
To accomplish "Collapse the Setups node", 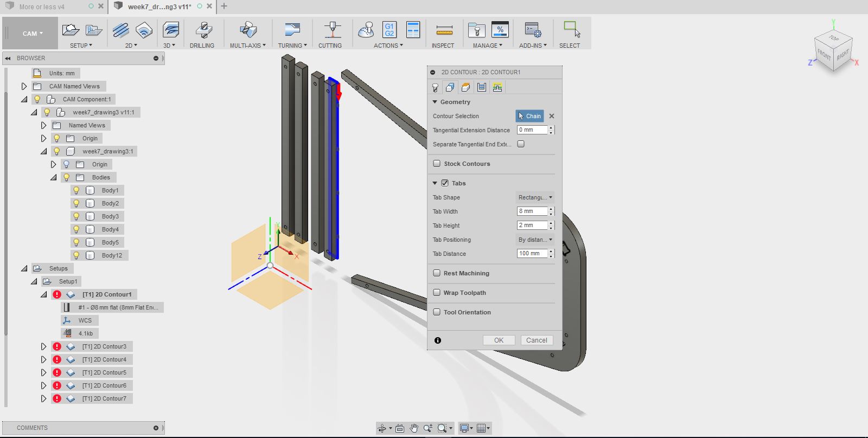I will [x=24, y=268].
